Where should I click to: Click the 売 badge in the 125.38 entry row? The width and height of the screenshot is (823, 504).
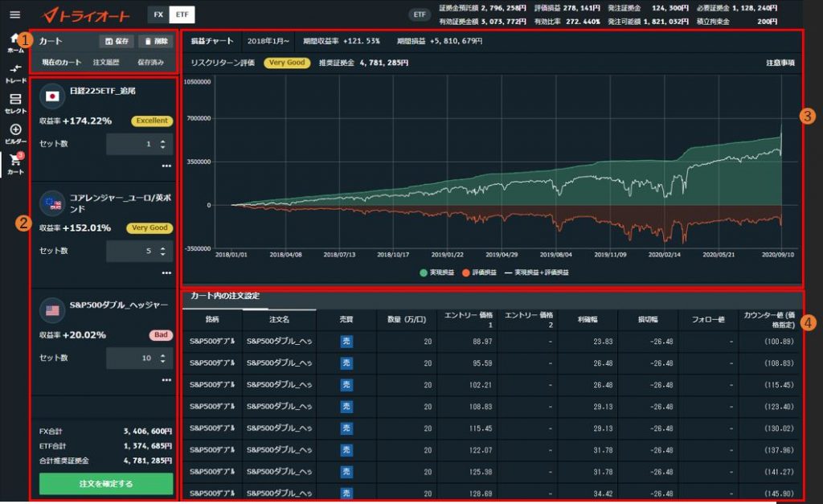pyautogui.click(x=346, y=472)
